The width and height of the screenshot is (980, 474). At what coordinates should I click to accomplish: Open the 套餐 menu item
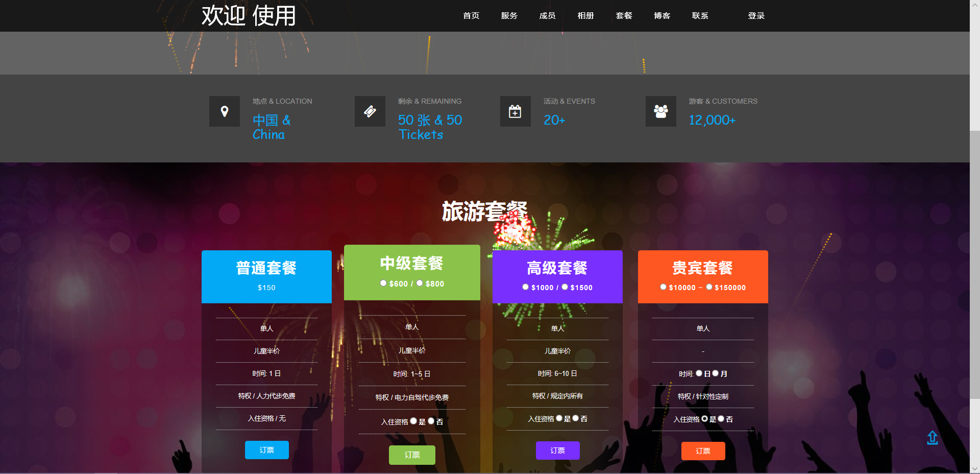click(x=624, y=16)
